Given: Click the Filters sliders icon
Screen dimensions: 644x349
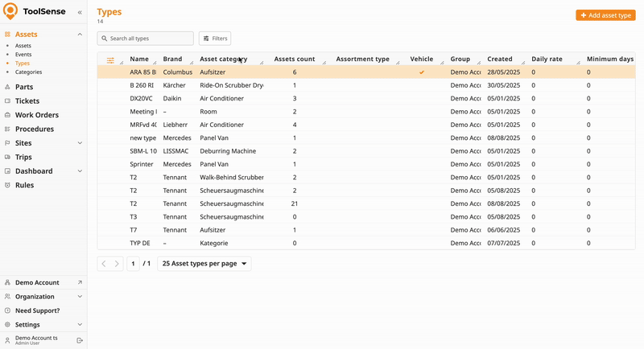Looking at the screenshot, I should [206, 39].
